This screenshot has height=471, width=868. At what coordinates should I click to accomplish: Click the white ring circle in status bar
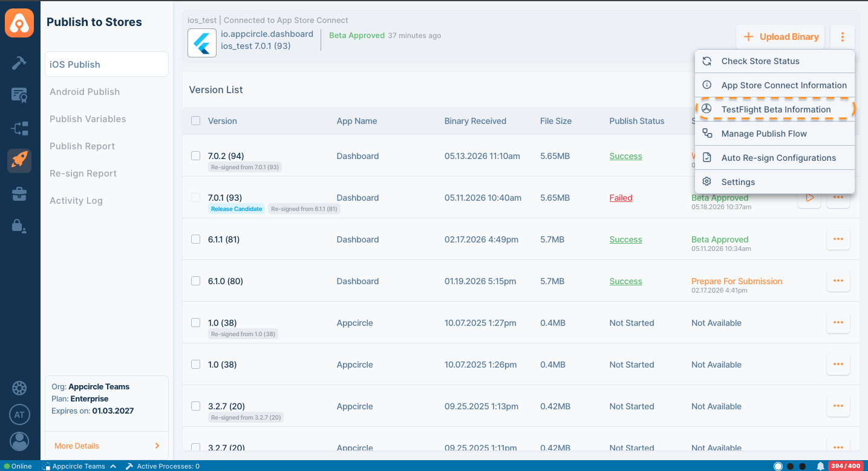tap(778, 466)
